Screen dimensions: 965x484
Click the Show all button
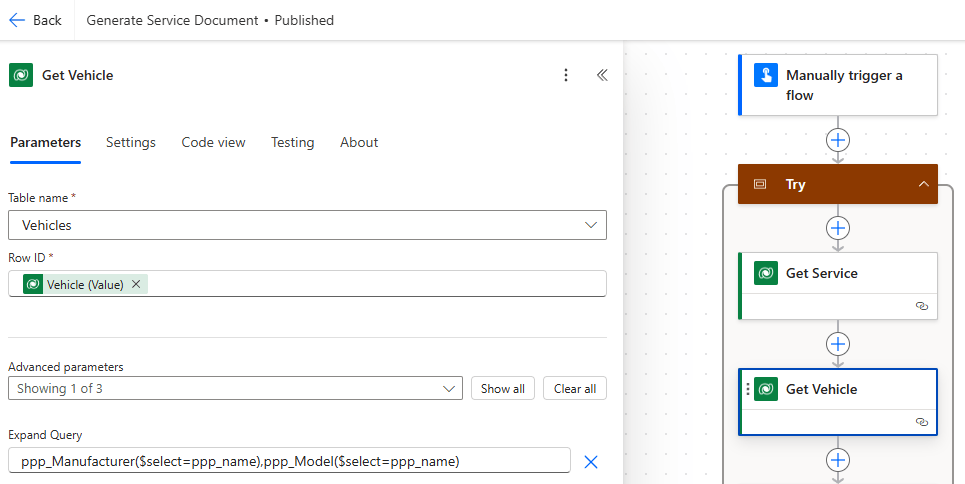click(502, 388)
